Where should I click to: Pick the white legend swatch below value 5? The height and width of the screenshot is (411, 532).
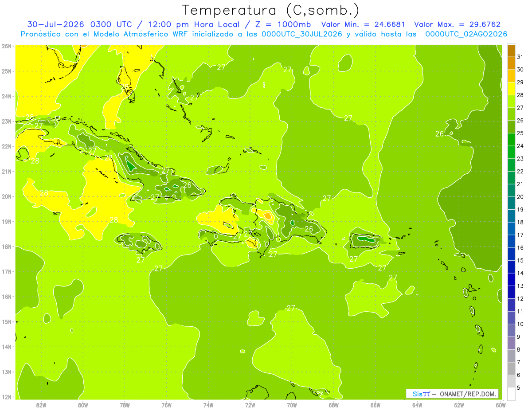click(x=511, y=394)
